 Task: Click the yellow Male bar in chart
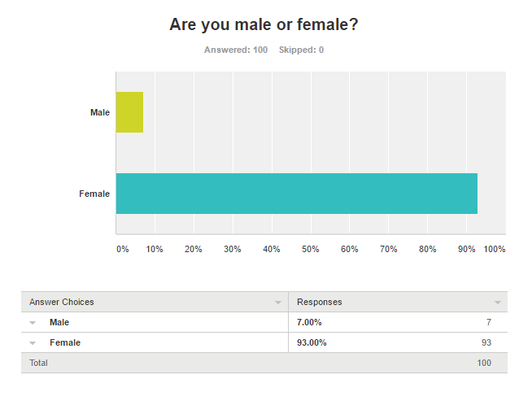tap(129, 112)
